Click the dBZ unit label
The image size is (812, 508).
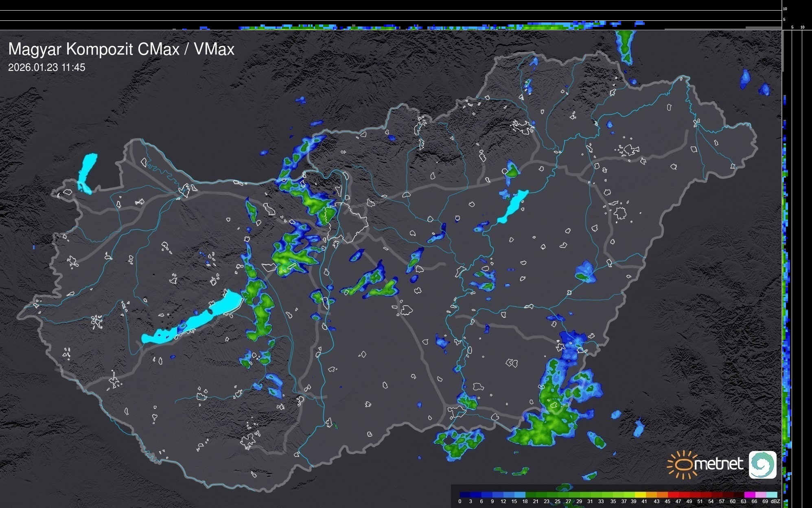(775, 501)
